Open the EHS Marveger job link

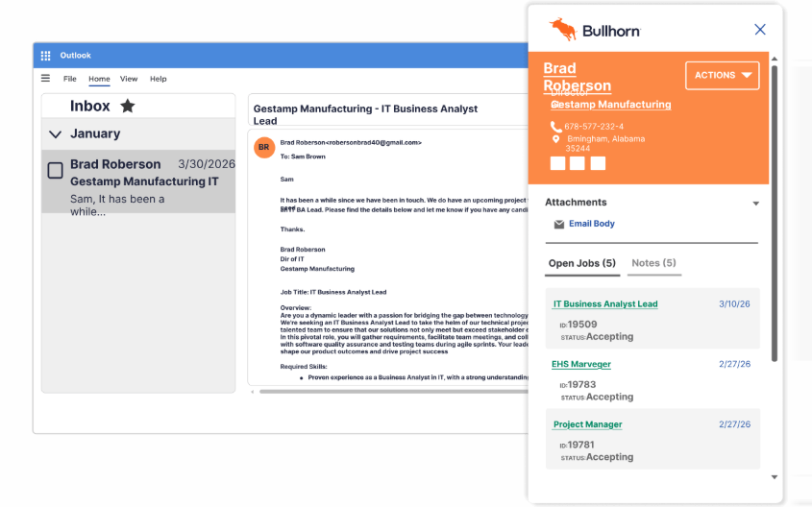(x=581, y=364)
